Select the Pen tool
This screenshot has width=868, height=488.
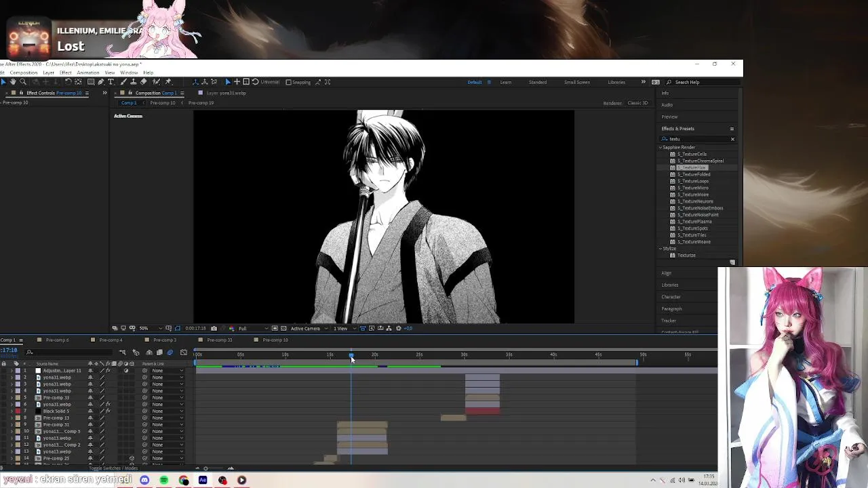tap(101, 82)
